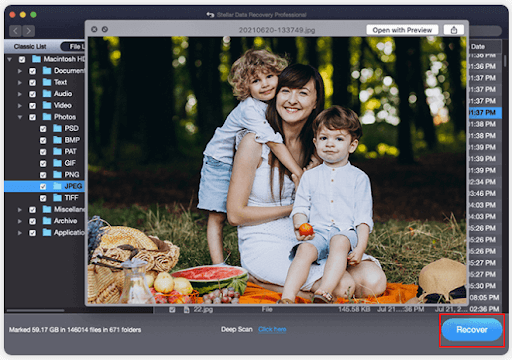The image size is (512, 360).
Task: Switch to File List tab
Action: click(x=74, y=47)
